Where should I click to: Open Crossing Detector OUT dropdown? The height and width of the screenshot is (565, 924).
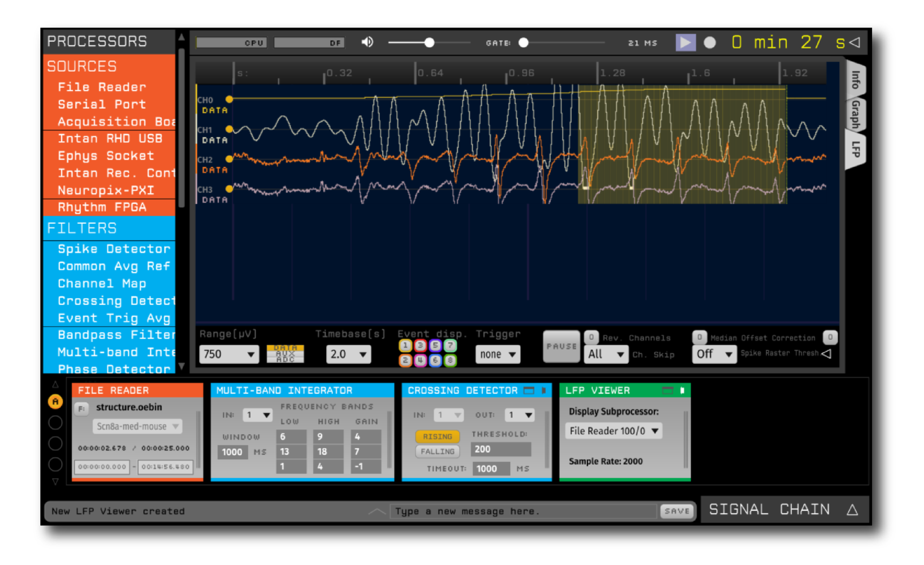coord(519,415)
